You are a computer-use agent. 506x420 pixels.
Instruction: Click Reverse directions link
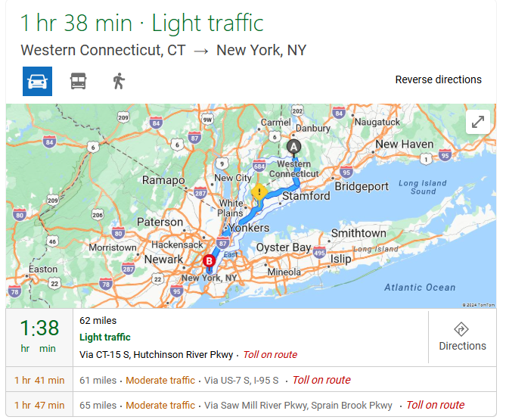[438, 79]
